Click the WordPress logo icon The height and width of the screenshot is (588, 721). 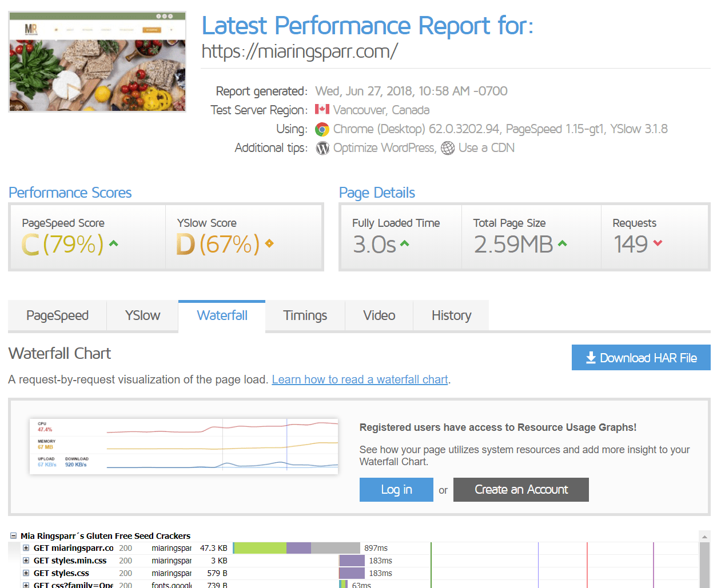point(322,149)
